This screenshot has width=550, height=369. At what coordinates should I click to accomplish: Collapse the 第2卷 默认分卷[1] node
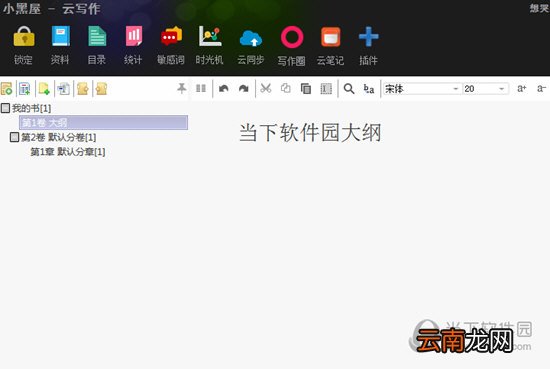pyautogui.click(x=14, y=137)
